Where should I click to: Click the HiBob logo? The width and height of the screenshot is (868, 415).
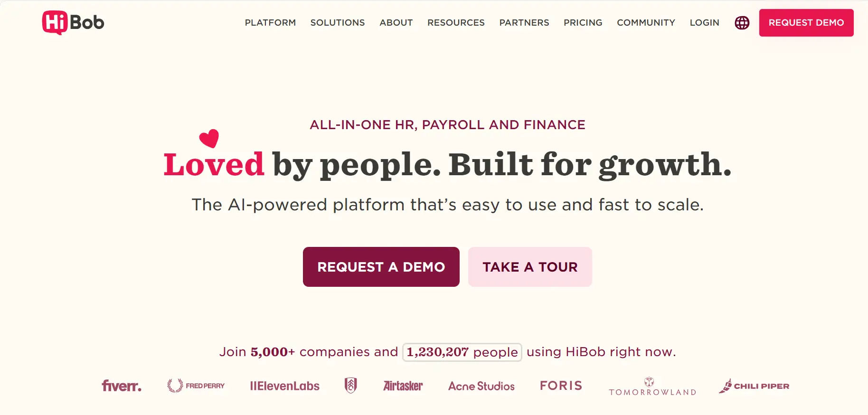pos(73,22)
